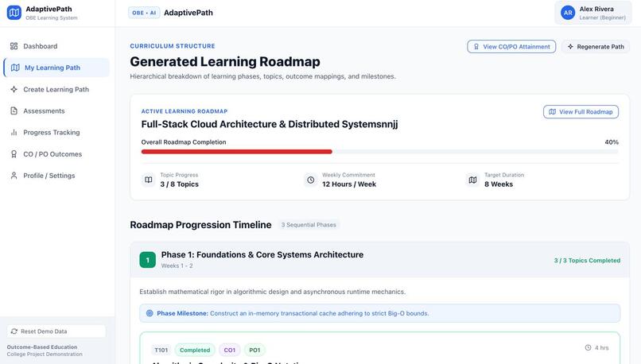Click the PO1 outcome tag

tap(254, 350)
